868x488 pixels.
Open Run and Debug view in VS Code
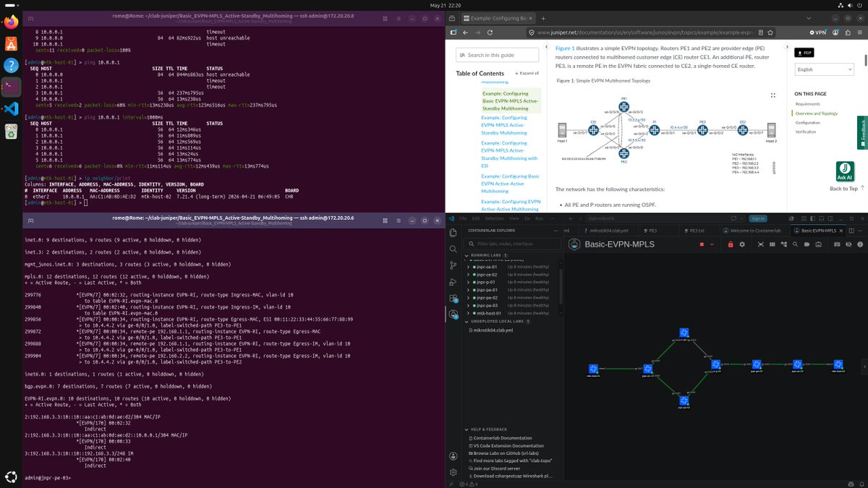point(453,282)
